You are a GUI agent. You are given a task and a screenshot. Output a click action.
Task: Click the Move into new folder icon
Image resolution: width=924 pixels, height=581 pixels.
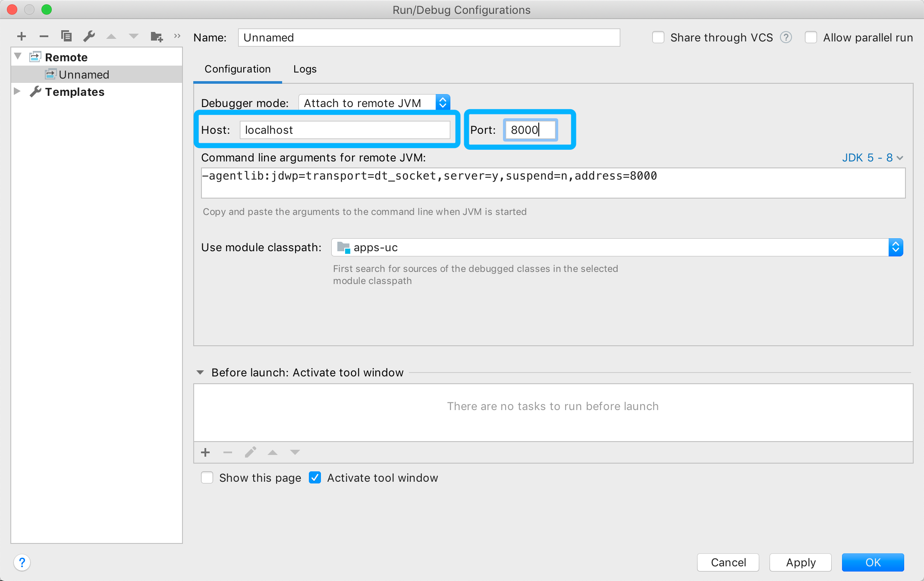click(x=156, y=37)
